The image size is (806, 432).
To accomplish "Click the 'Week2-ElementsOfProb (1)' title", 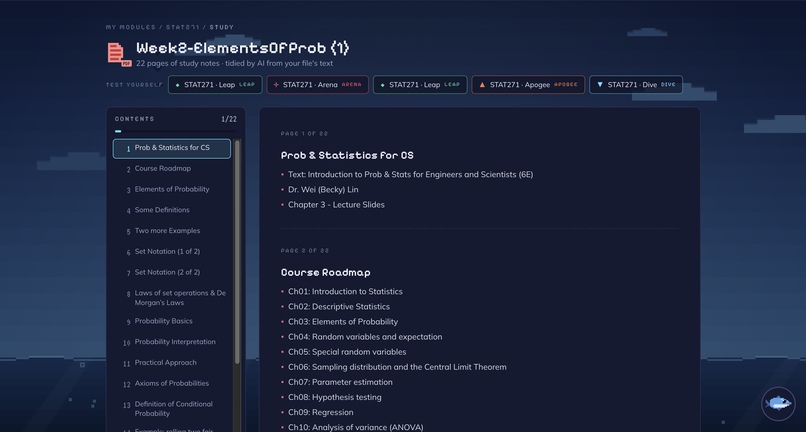I will 243,48.
